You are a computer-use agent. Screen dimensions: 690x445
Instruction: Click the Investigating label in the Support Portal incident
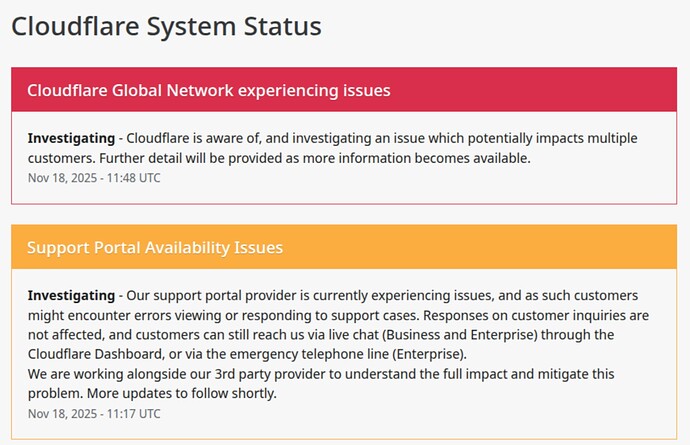[71, 296]
